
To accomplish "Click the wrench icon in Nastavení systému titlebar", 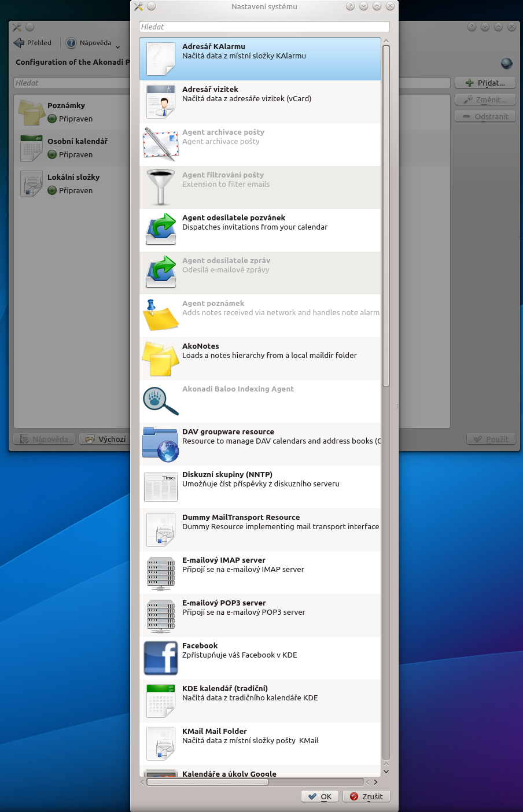I will pos(138,6).
